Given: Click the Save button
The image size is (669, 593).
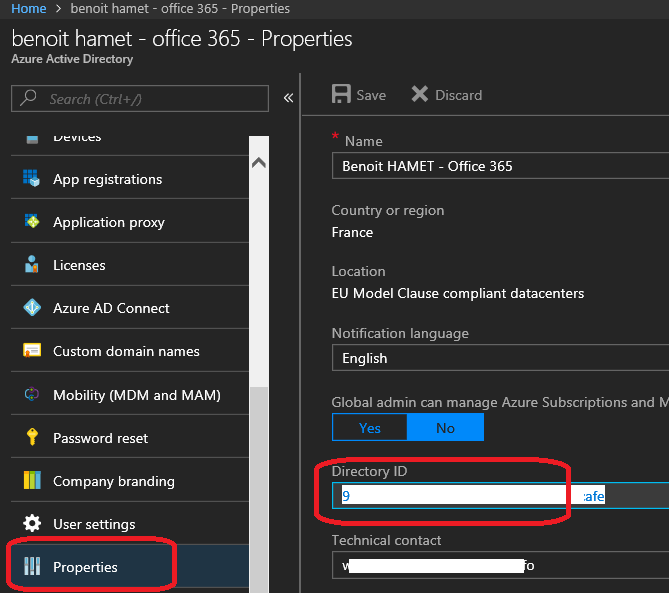Looking at the screenshot, I should [359, 95].
